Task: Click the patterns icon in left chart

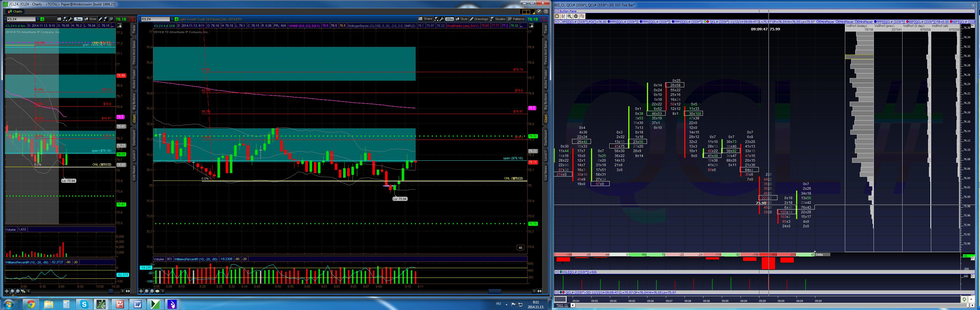Action: (x=111, y=19)
